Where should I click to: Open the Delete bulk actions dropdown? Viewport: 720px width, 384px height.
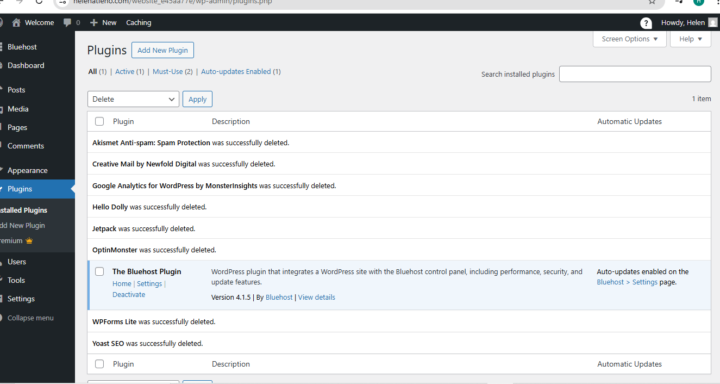(133, 99)
